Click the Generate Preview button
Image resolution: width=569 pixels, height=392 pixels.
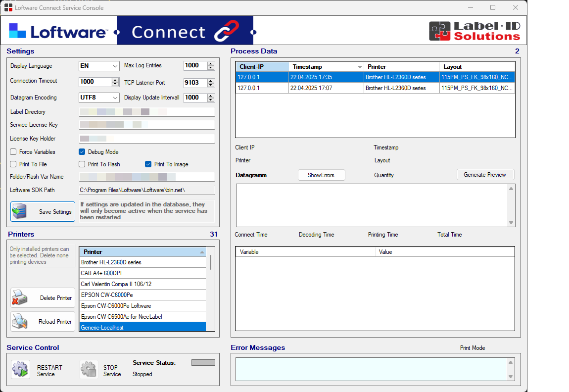click(485, 175)
